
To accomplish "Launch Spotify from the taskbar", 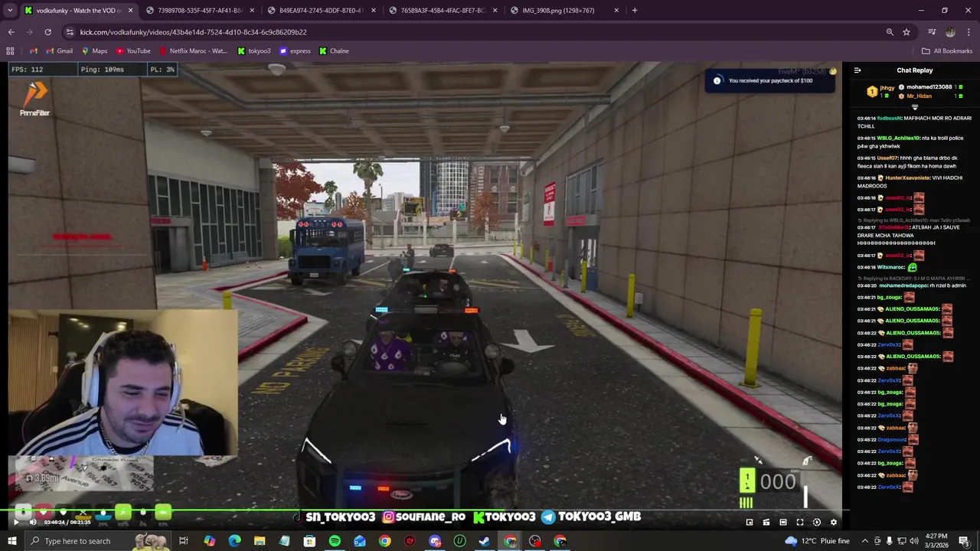I will coord(335,541).
